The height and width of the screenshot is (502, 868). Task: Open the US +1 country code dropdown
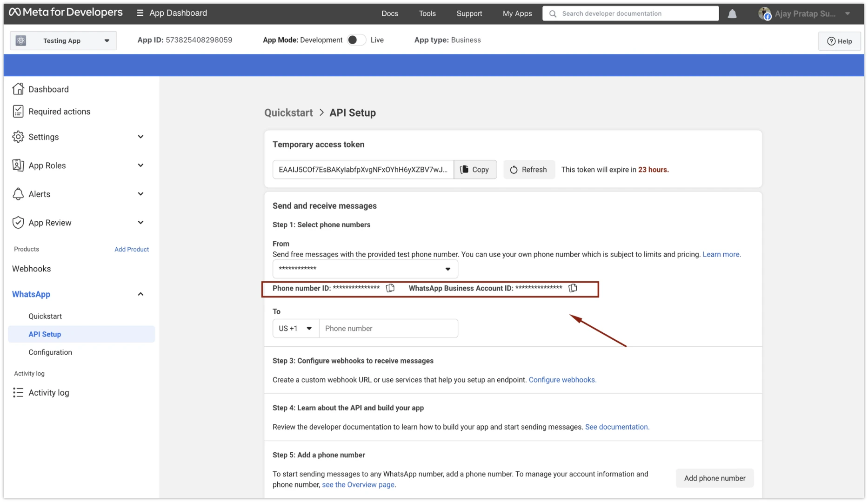(x=296, y=328)
